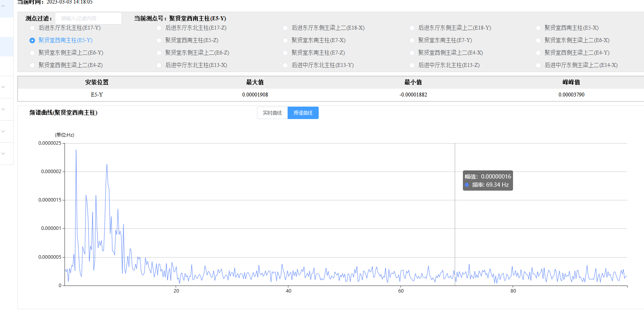Switch to the 实时曲线 tab

coord(272,113)
